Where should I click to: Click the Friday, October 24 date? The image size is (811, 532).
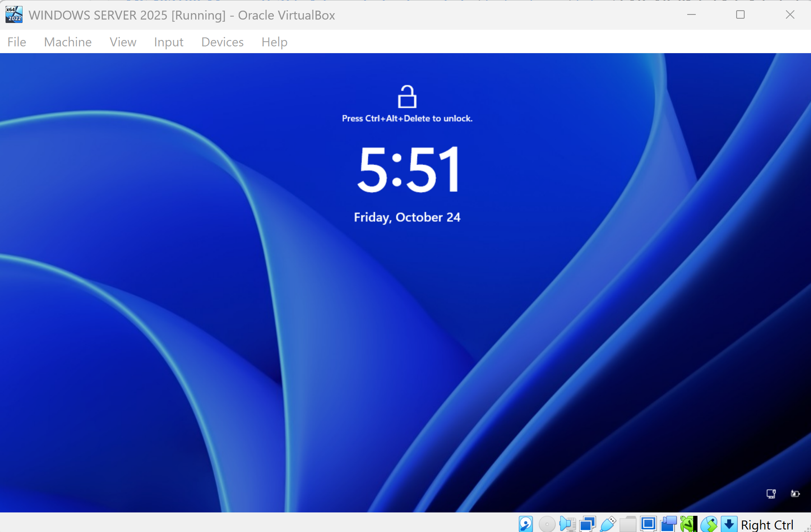pos(407,217)
